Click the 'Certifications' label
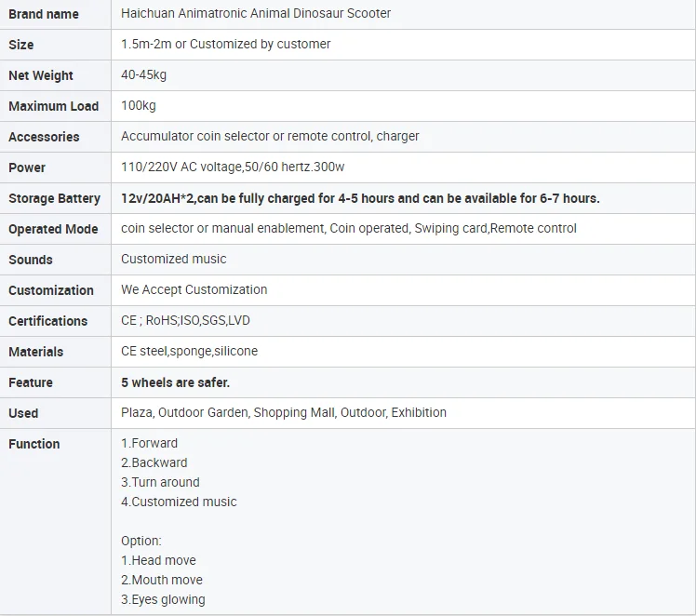This screenshot has height=616, width=696. 48,321
